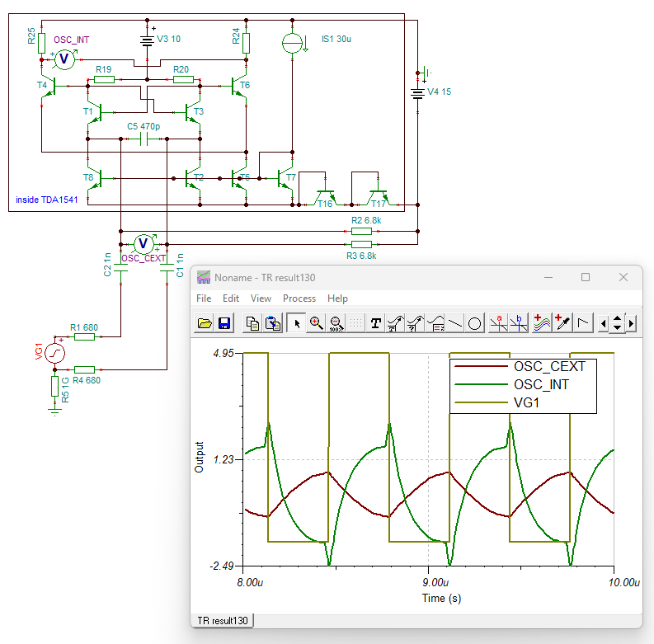654x644 pixels.
Task: Click the Output y-axis label
Action: pos(199,457)
